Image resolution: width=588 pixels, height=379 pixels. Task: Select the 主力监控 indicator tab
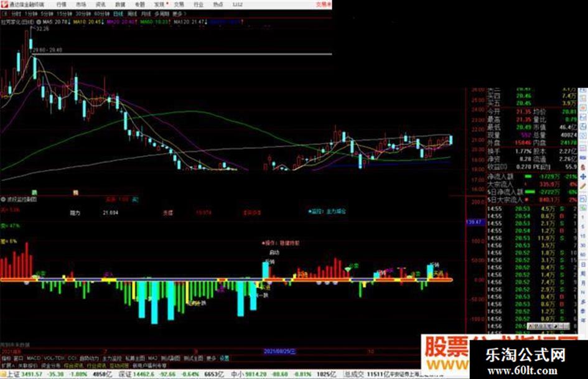pyautogui.click(x=112, y=358)
